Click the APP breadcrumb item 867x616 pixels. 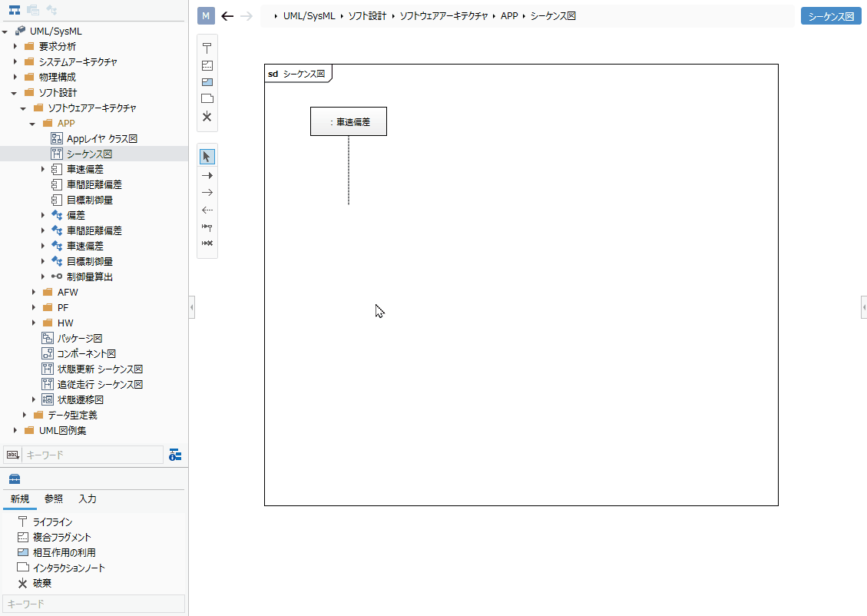click(509, 16)
